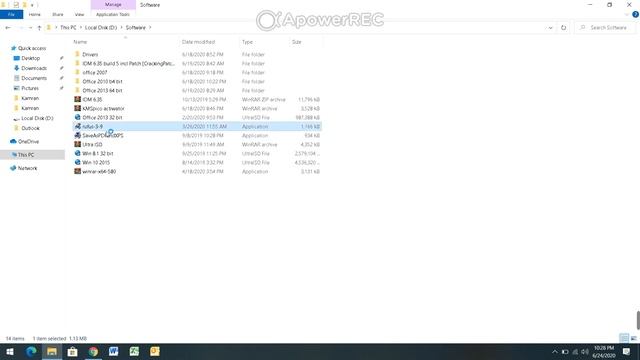Select the winrar-x64-580 application icon
Viewport: 640px width, 360px height.
tap(77, 171)
